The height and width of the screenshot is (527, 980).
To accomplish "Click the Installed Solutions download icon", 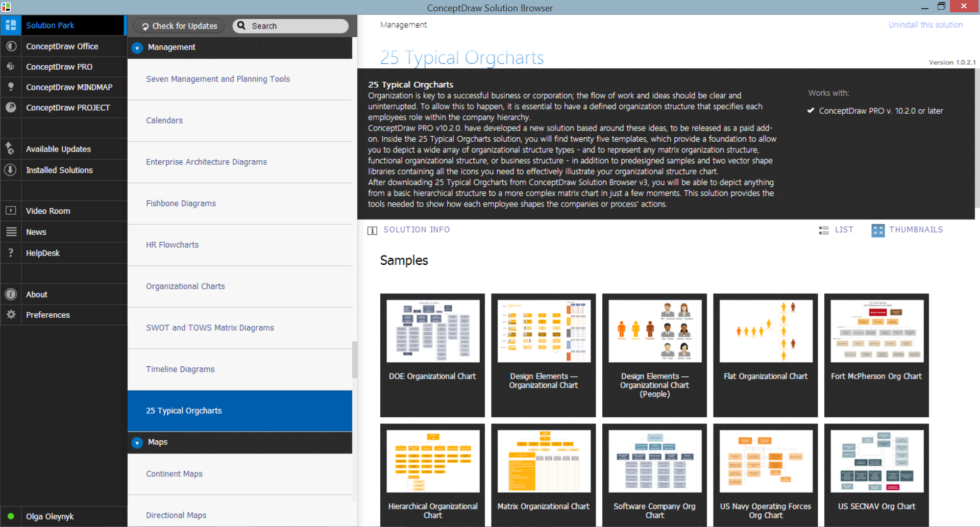I will coord(11,170).
